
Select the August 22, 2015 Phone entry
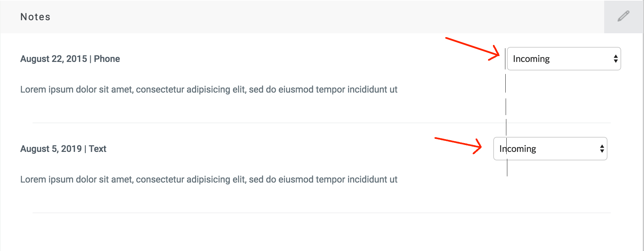[x=70, y=59]
